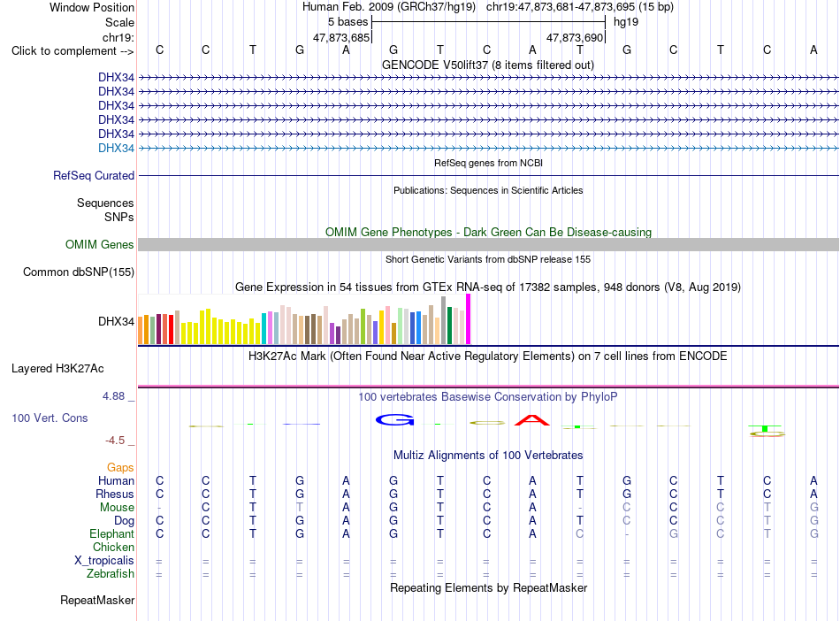Click the large blue G in the PhyloP logo
The image size is (840, 621).
point(395,420)
